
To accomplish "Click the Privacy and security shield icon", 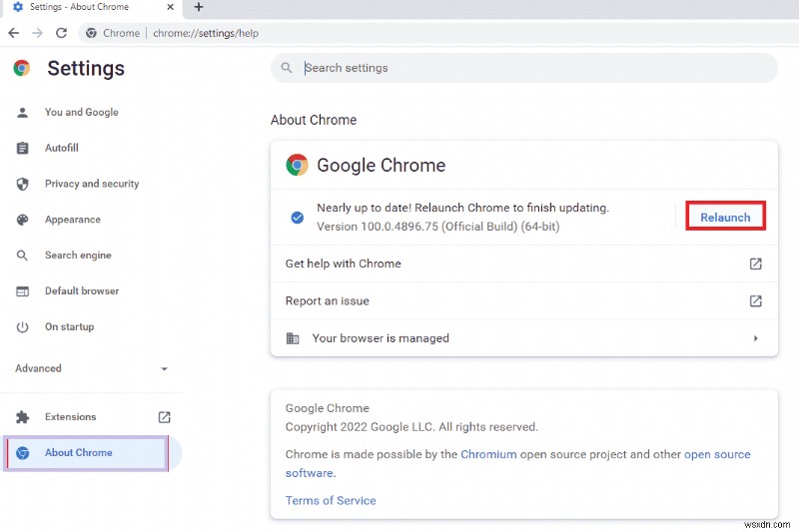I will tap(23, 184).
